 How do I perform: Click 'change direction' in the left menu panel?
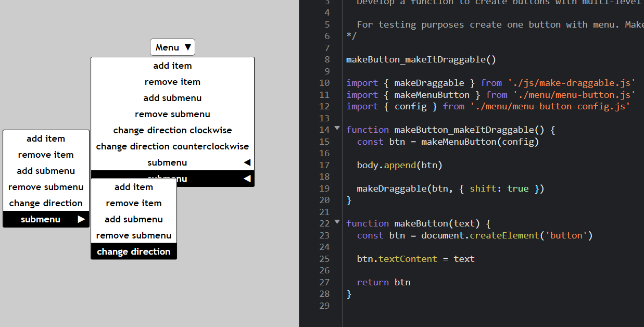pyautogui.click(x=46, y=203)
